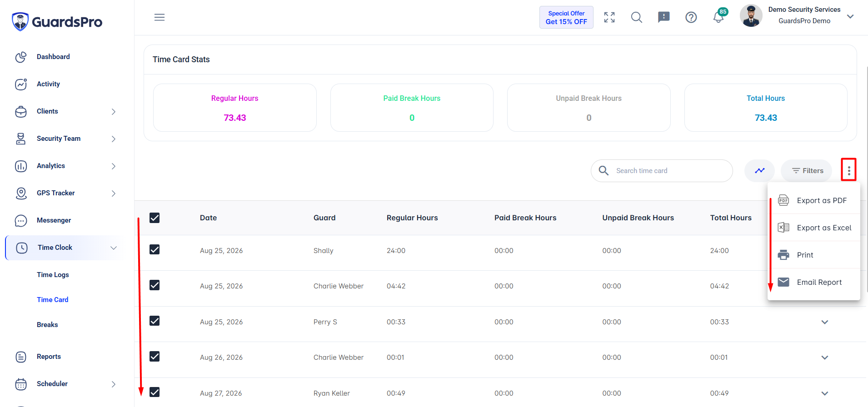Open account dropdown arrow beside GuardsPro Demo
The image size is (868, 407).
[850, 16]
